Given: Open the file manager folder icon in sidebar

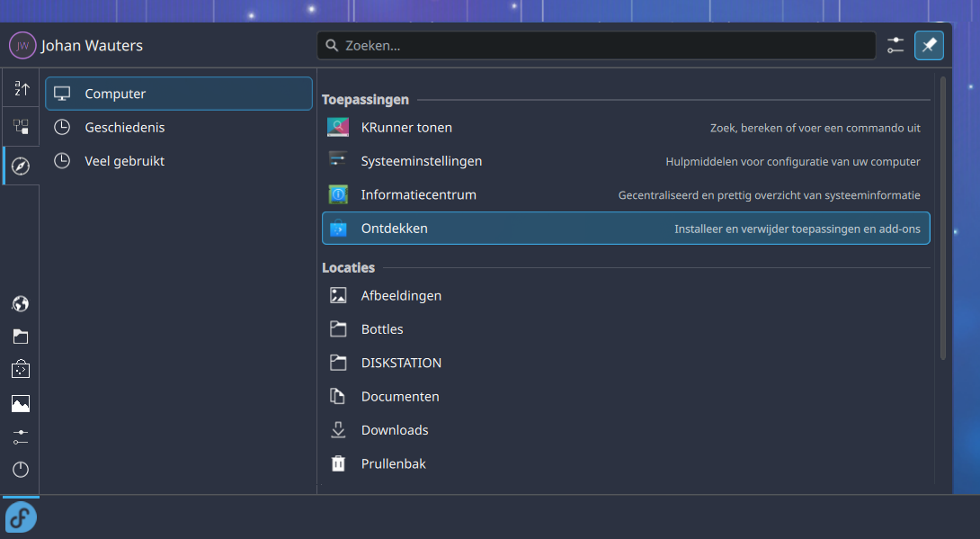Looking at the screenshot, I should (x=21, y=337).
